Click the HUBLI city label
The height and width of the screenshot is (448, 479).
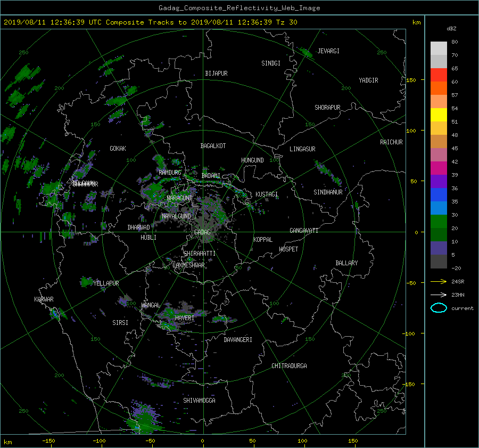148,238
